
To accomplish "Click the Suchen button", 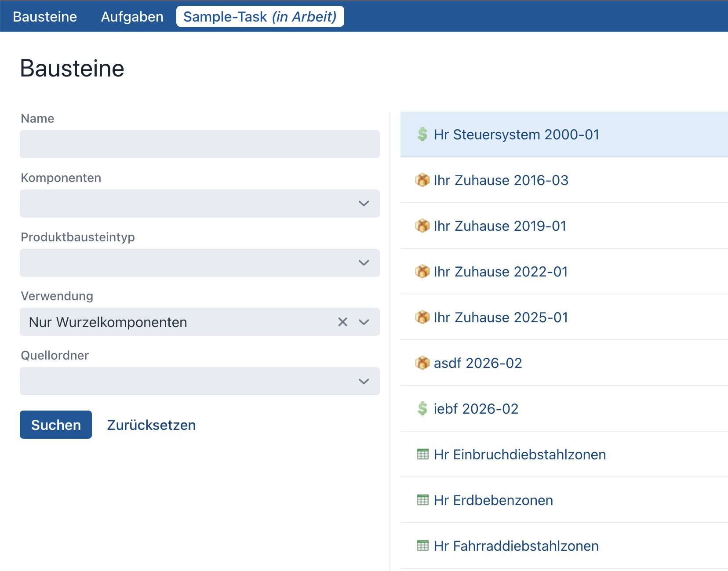I will [56, 425].
